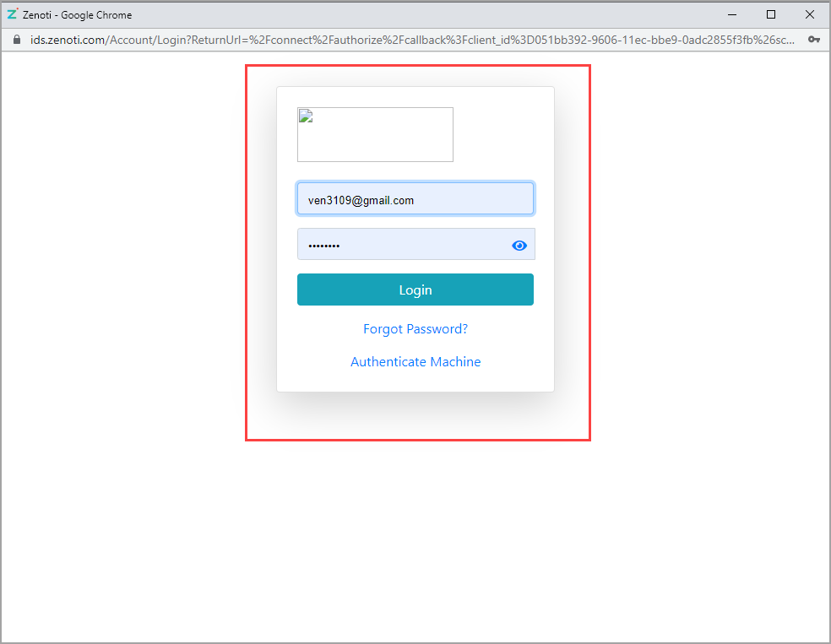Image resolution: width=831 pixels, height=644 pixels.
Task: Toggle password visibility with the eye icon
Action: (x=519, y=246)
